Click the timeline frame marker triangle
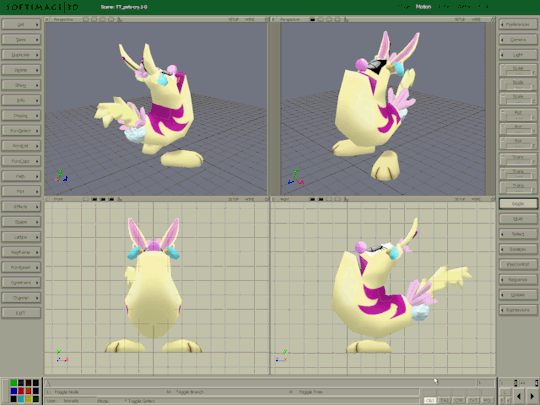The height and width of the screenshot is (405, 540). [48, 383]
